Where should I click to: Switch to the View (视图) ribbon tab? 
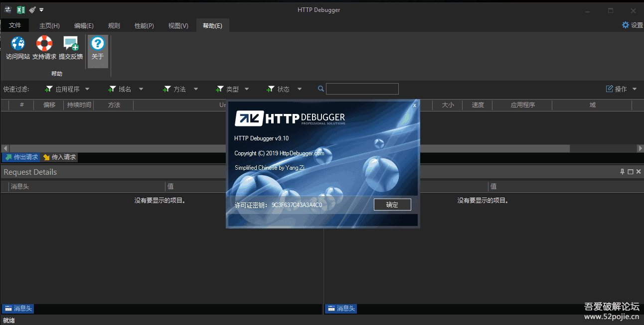(178, 26)
